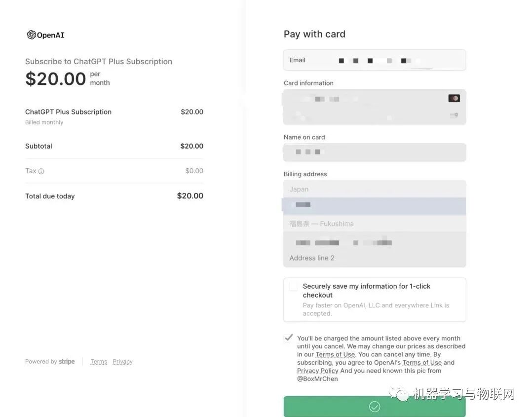Image resolution: width=532 pixels, height=417 pixels.
Task: Toggle the recurring charge agreement checkbox
Action: [289, 339]
